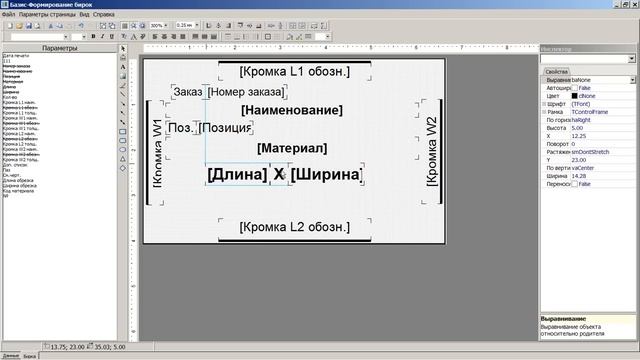Toggle the Автоширина False checkbox

tap(574, 88)
